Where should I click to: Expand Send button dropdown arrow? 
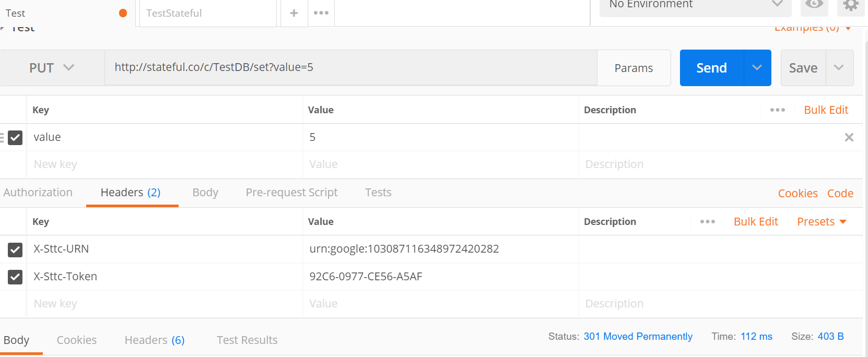point(757,68)
